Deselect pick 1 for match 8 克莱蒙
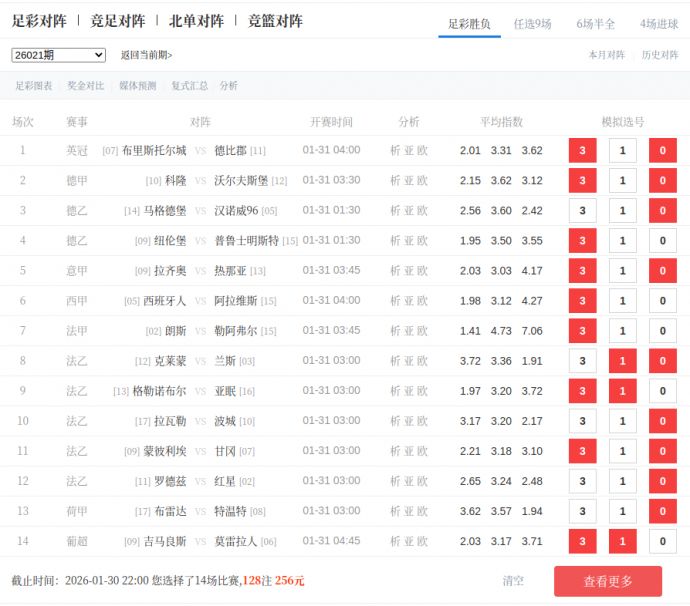 click(x=622, y=361)
